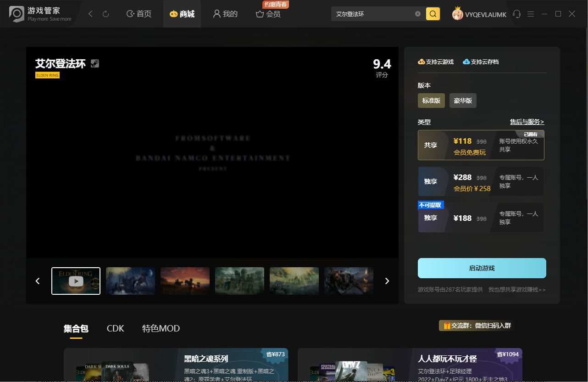Select the second screenshot thumbnail
The width and height of the screenshot is (588, 382).
tap(130, 281)
